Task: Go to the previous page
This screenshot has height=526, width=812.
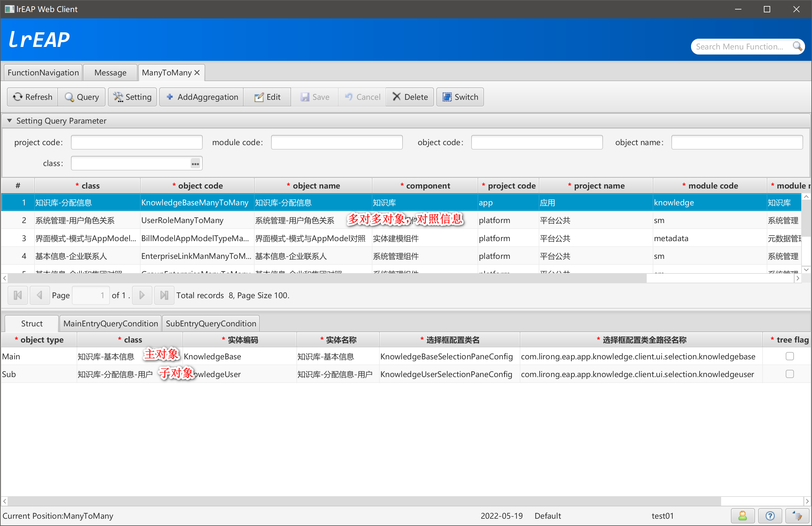Action: pos(40,295)
